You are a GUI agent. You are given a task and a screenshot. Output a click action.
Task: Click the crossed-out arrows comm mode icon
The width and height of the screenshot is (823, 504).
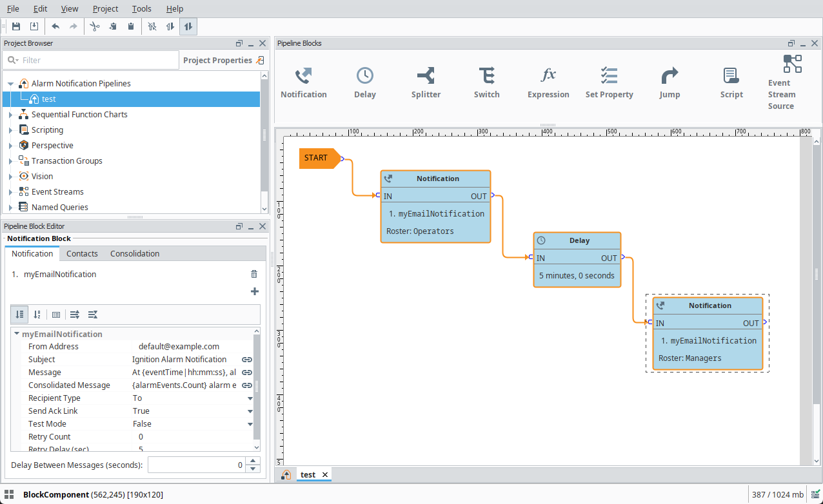click(152, 26)
